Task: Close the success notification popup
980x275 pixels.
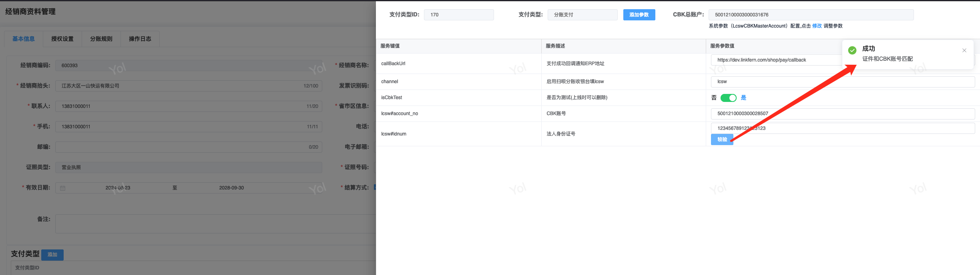Action: [964, 50]
